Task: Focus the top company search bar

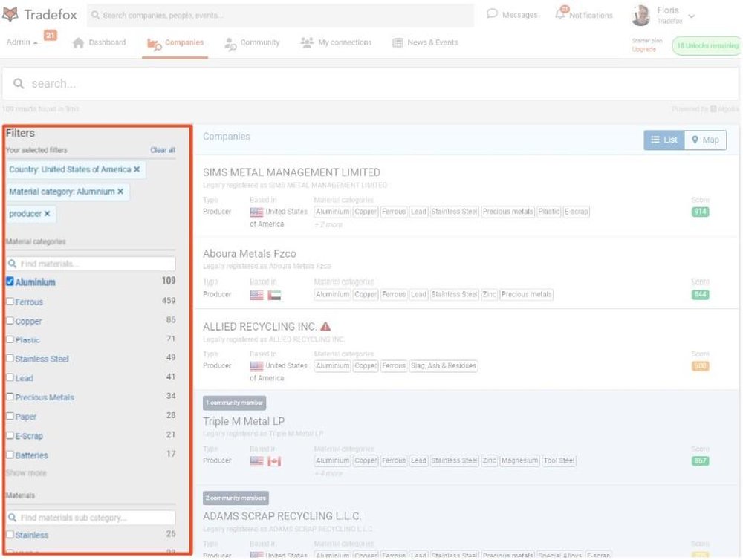Action: (x=280, y=15)
